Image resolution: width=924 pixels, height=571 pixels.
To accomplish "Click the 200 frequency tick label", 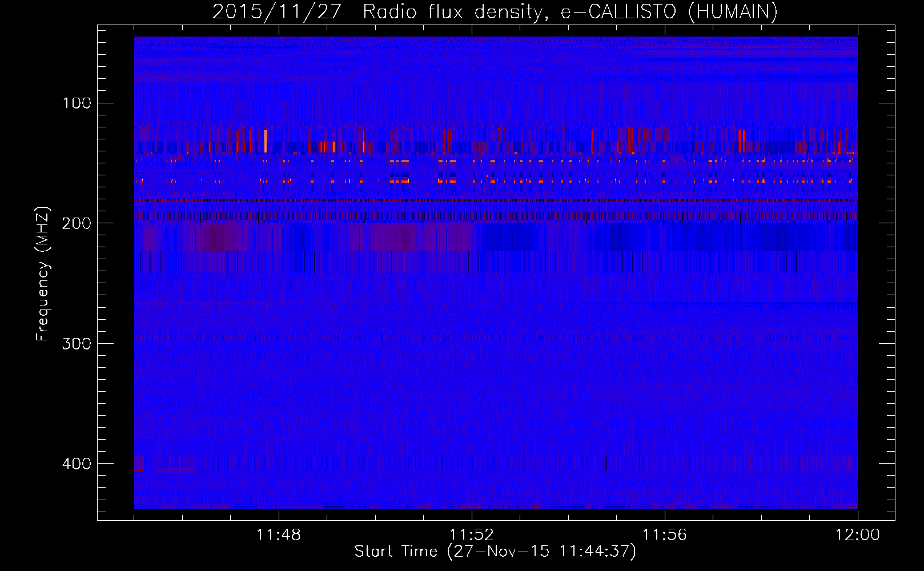I will pyautogui.click(x=77, y=223).
